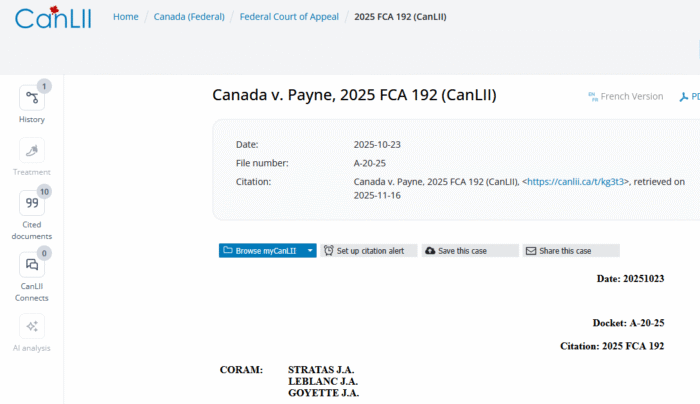Expand the Browse myCanLII dropdown arrow
700x404 pixels.
click(x=310, y=251)
